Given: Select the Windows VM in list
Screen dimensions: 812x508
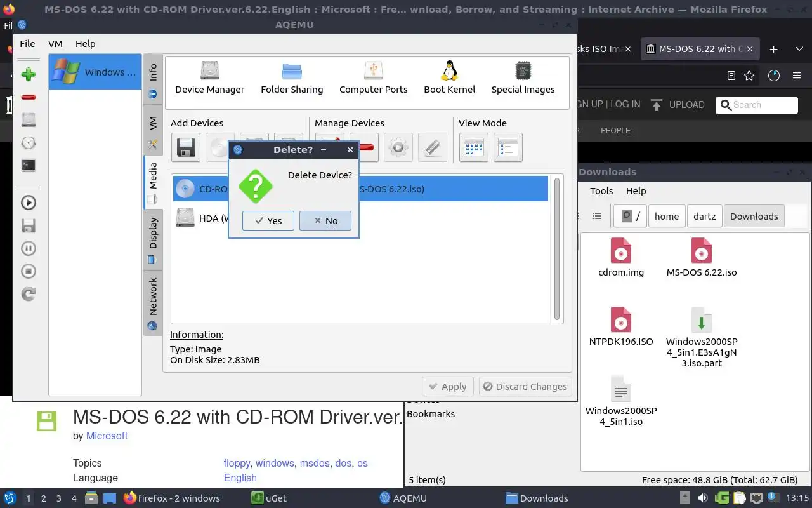Looking at the screenshot, I should [95, 72].
